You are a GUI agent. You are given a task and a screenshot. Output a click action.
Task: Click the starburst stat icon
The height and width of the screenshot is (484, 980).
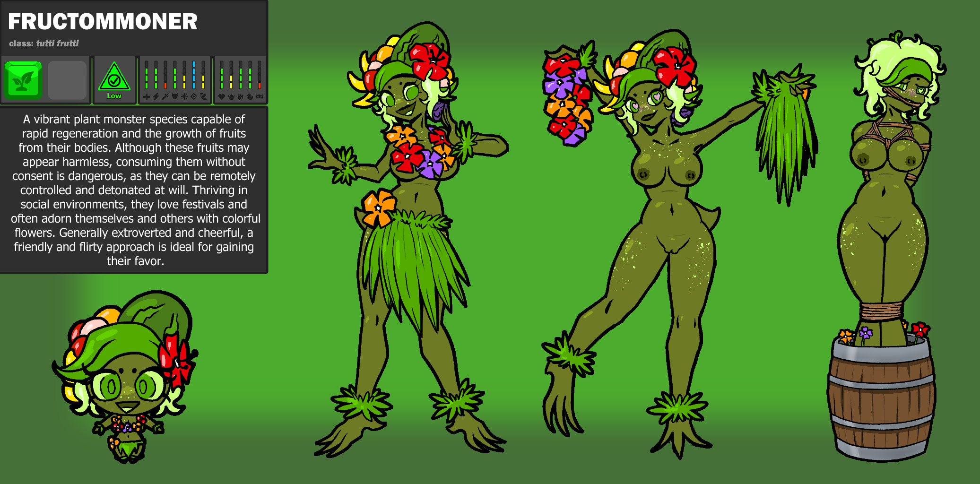[184, 97]
